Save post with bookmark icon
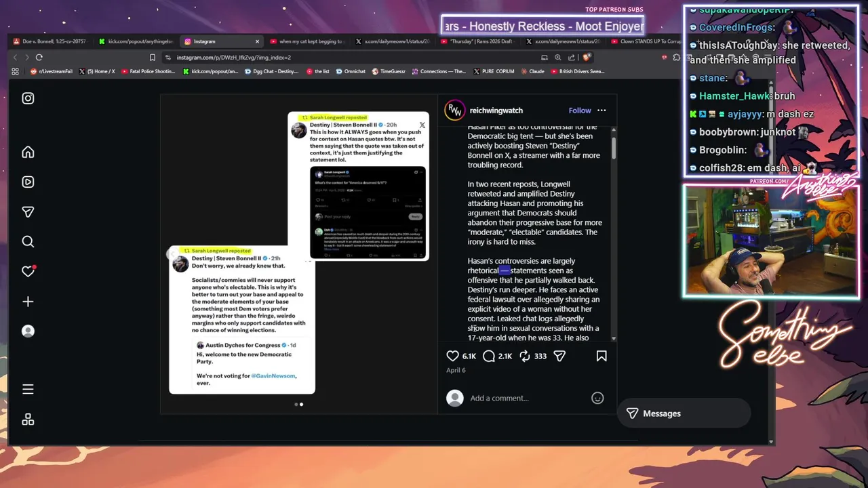Viewport: 868px width, 488px height. tap(601, 356)
